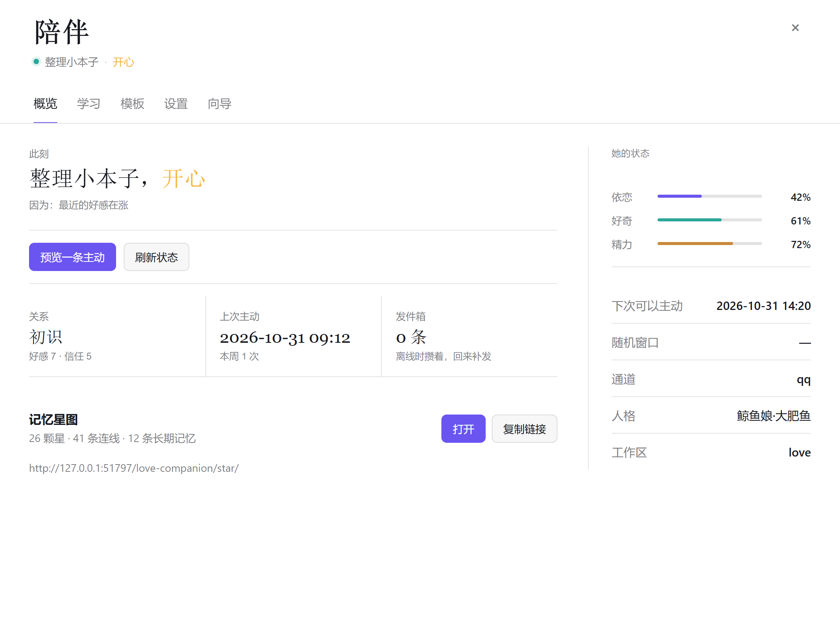The height and width of the screenshot is (626, 840).
Task: Open the 学习 tab
Action: pos(89,104)
